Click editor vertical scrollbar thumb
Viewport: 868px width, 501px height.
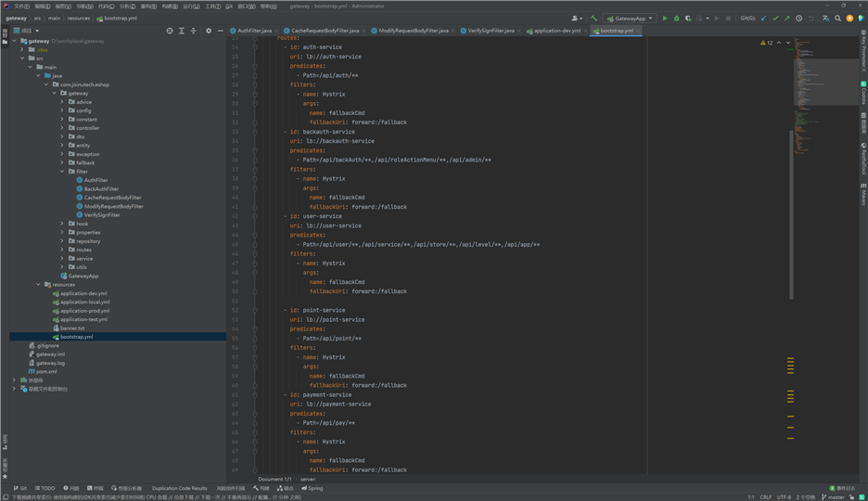click(x=791, y=215)
